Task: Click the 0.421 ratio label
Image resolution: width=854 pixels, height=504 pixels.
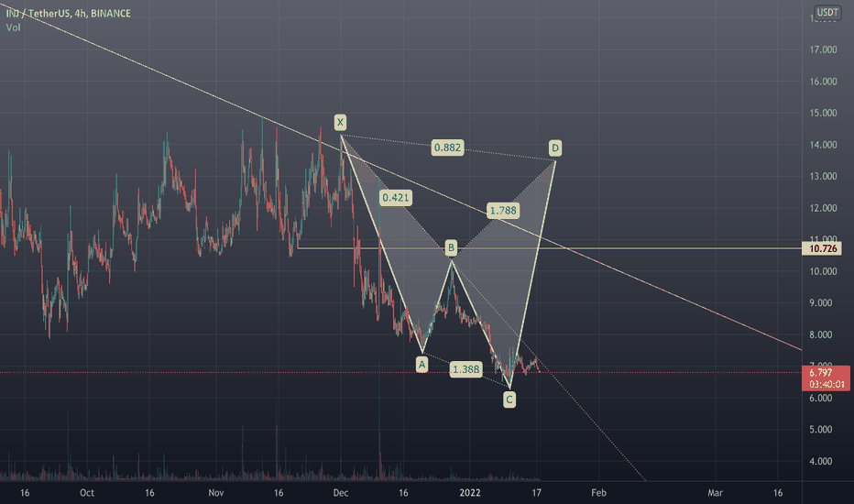Action: [x=396, y=197]
